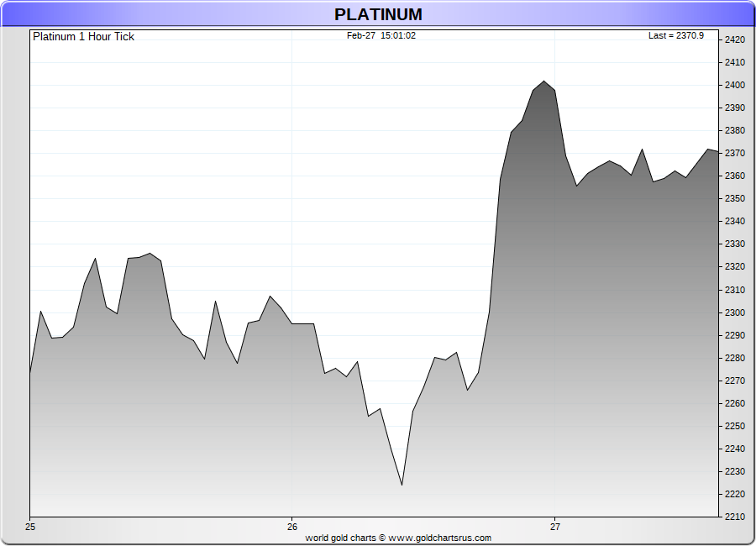
Task: Click the 2360 price axis label
Action: click(735, 176)
